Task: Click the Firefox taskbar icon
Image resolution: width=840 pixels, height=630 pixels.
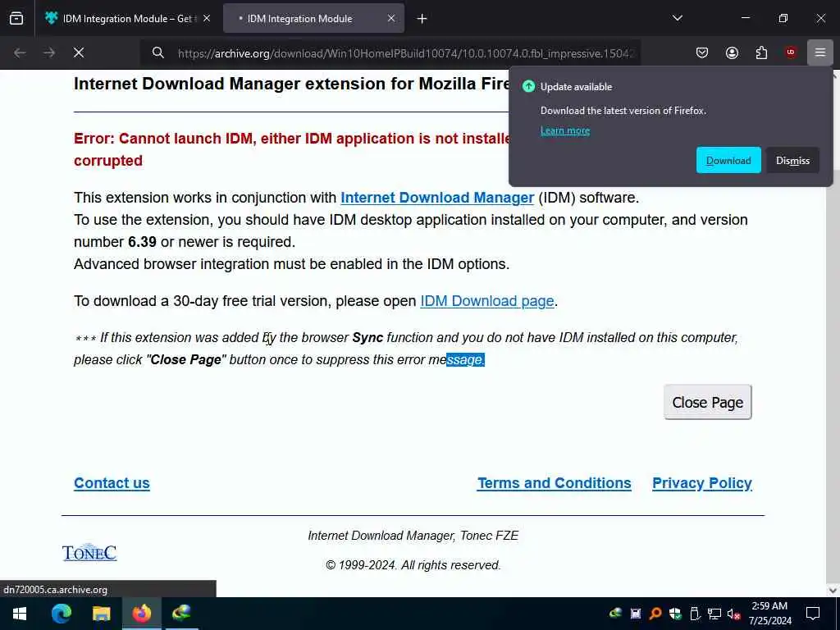Action: point(141,614)
